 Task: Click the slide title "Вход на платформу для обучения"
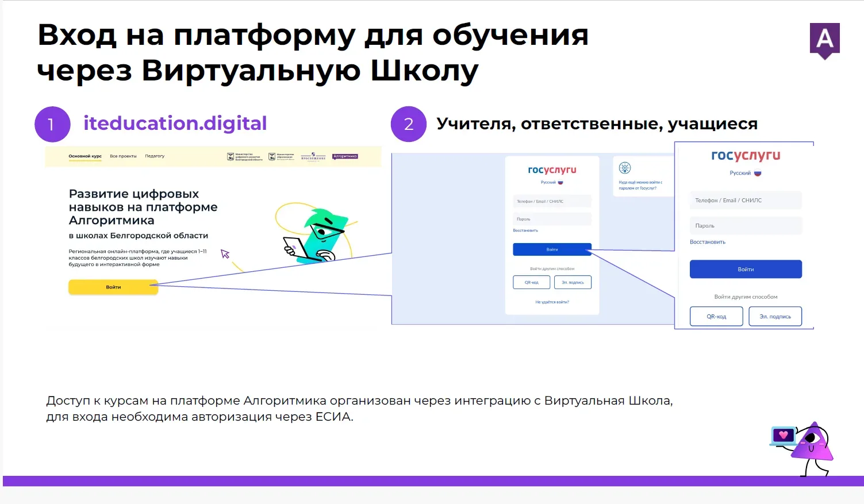313,34
